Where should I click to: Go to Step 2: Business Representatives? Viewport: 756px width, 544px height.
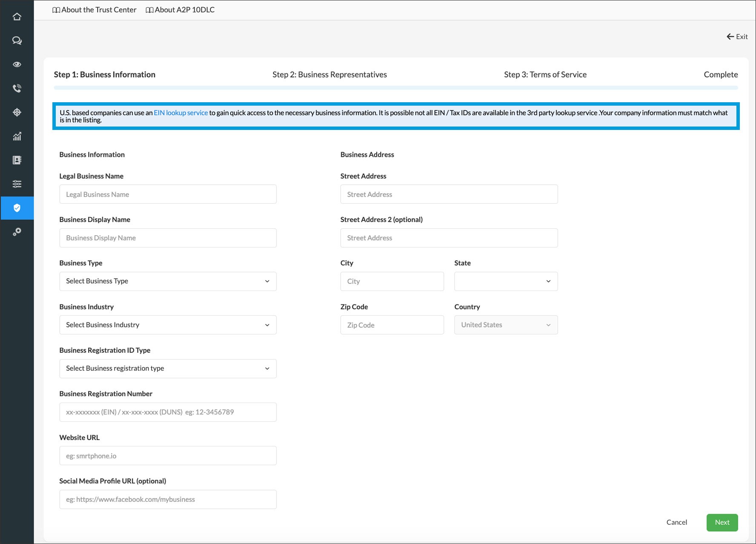pyautogui.click(x=329, y=75)
